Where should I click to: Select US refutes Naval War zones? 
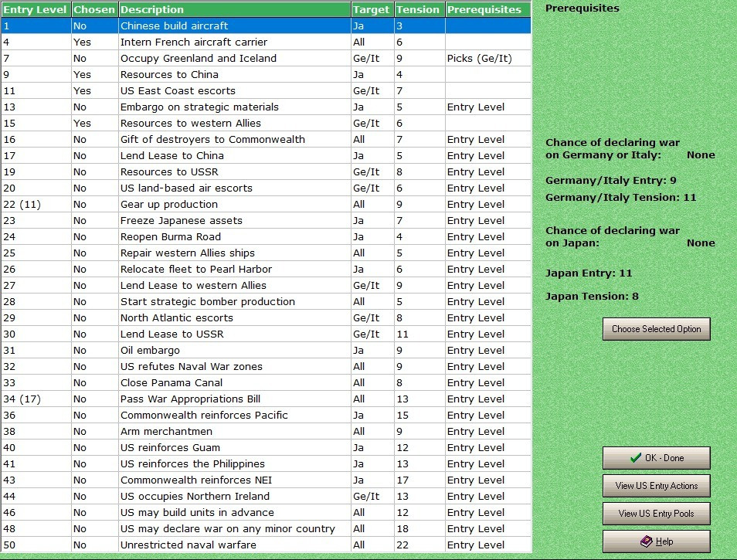(266, 366)
